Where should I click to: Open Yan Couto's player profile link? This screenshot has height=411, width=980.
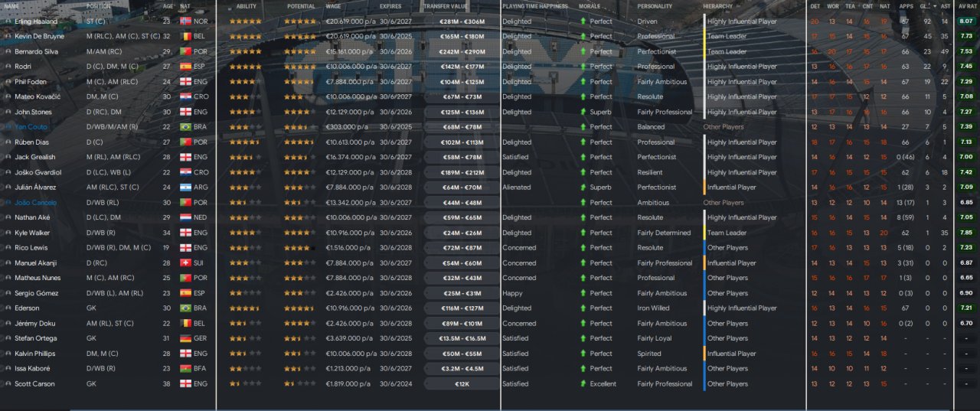pos(31,127)
